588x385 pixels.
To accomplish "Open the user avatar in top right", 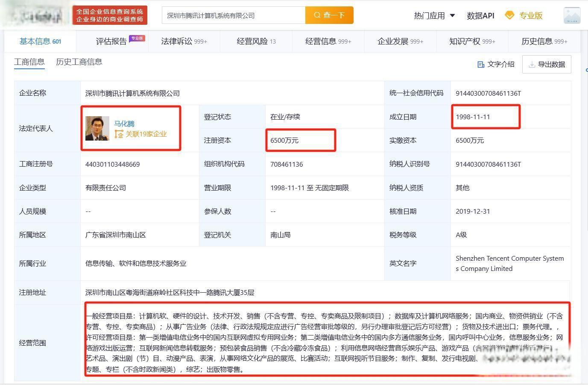I will (x=572, y=15).
